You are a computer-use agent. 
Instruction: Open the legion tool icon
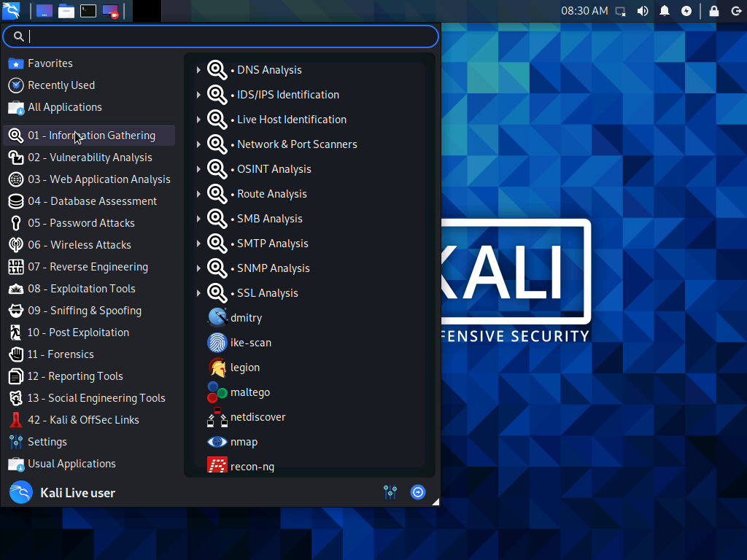click(x=217, y=367)
